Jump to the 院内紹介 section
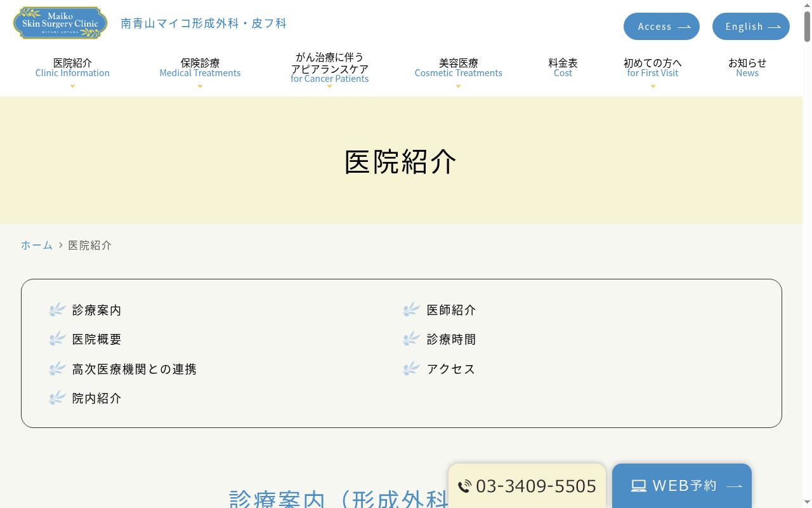Image resolution: width=812 pixels, height=508 pixels. pos(96,398)
